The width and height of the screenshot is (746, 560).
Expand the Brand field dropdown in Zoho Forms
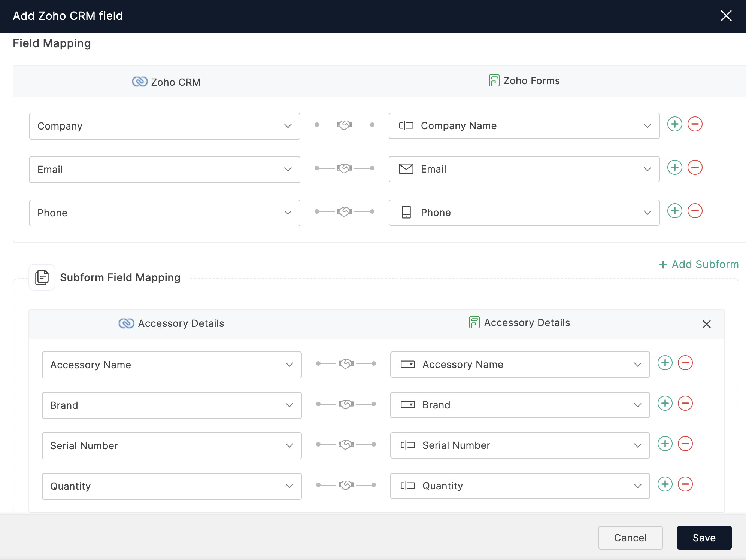[x=639, y=405]
